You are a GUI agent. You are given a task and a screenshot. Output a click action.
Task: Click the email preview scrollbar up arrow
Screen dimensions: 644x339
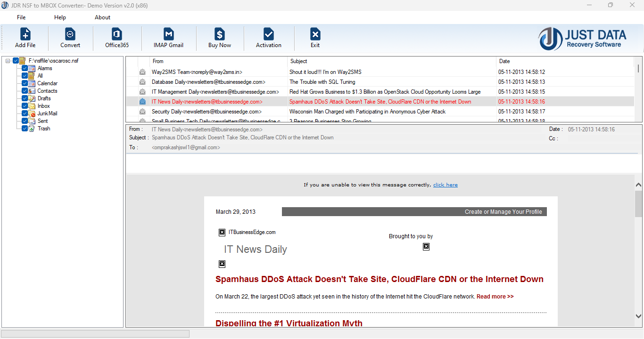pyautogui.click(x=638, y=185)
